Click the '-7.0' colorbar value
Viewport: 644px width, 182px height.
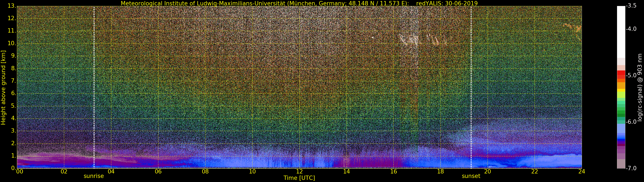(631, 168)
